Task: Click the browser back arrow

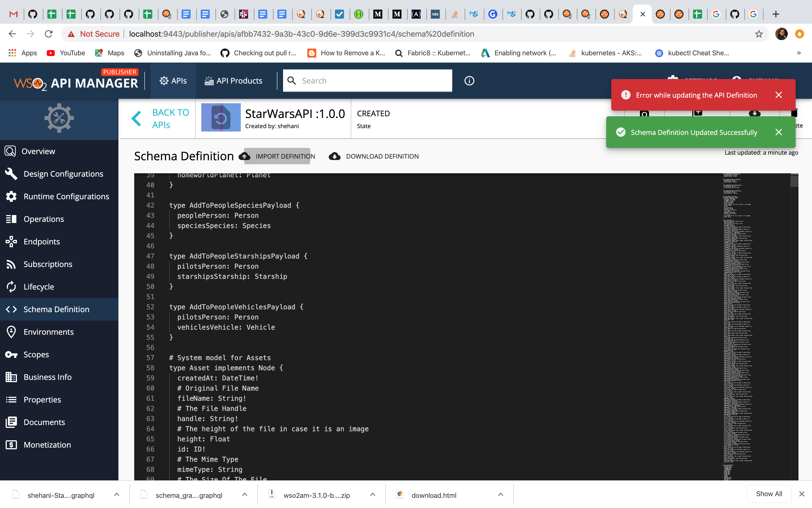Action: 12,34
